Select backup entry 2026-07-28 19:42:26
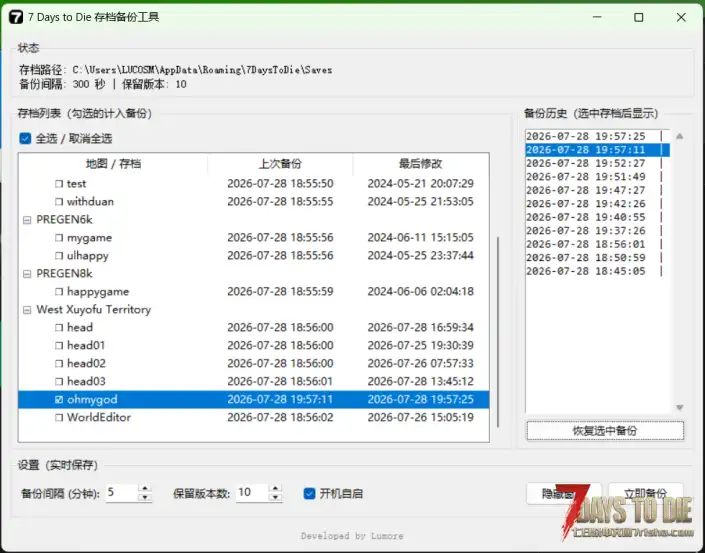 pyautogui.click(x=598, y=204)
